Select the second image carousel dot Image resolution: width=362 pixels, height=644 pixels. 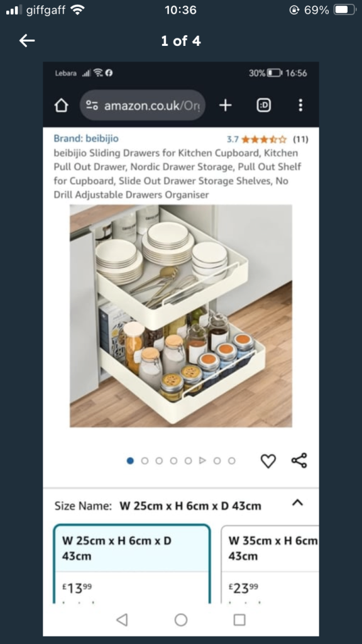(145, 461)
